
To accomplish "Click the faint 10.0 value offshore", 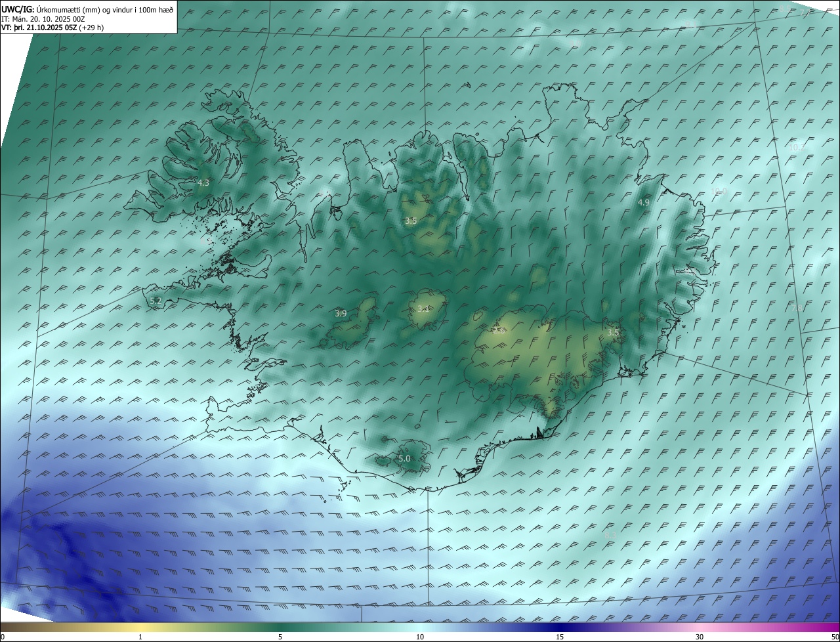I will (x=719, y=191).
